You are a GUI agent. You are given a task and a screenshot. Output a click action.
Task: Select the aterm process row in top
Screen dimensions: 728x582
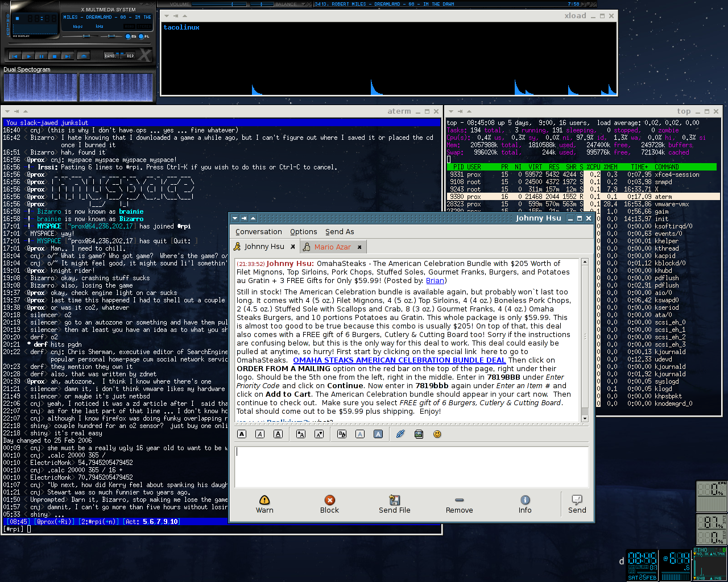pyautogui.click(x=583, y=197)
